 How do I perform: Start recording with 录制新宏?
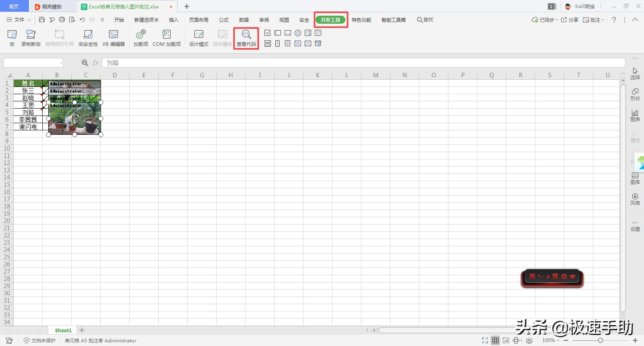pos(31,38)
